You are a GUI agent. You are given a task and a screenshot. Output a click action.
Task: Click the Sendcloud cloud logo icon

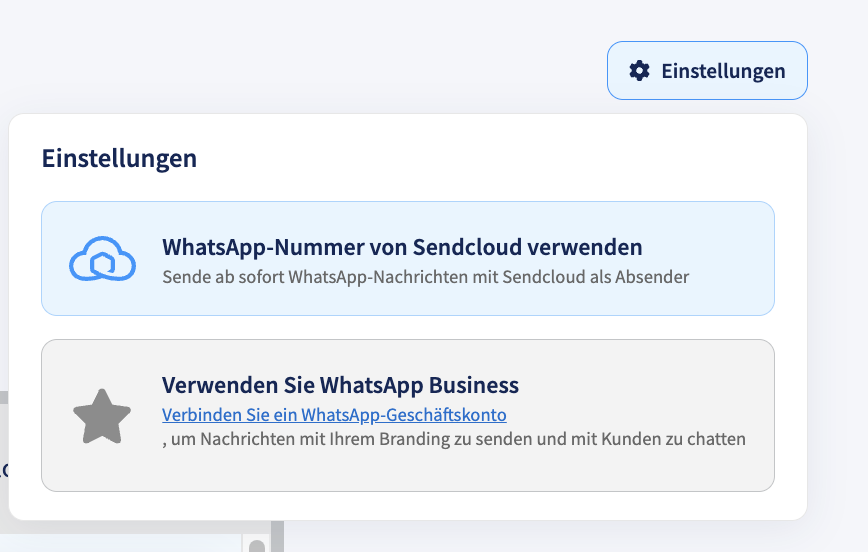(102, 259)
